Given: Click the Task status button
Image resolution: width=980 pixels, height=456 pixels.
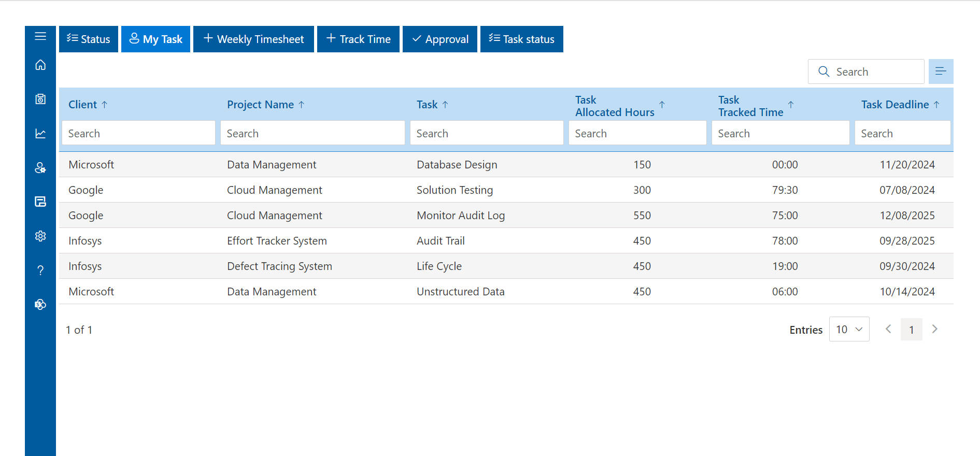Looking at the screenshot, I should click(521, 39).
